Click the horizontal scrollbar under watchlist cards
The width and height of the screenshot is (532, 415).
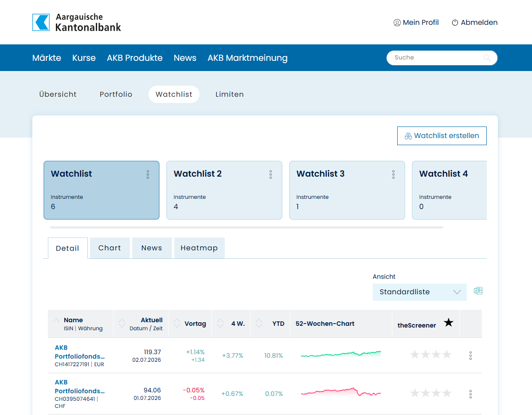[x=246, y=227]
